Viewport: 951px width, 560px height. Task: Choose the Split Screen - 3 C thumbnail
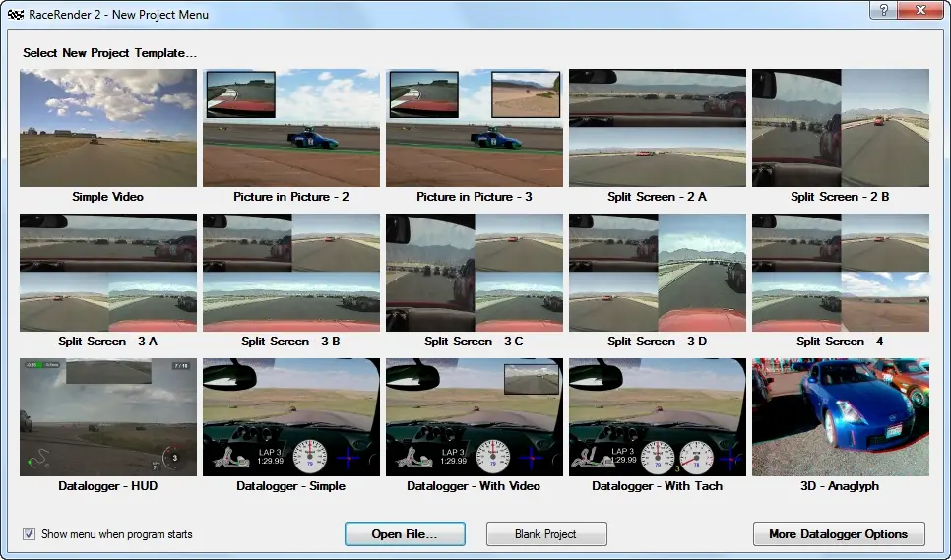(475, 273)
